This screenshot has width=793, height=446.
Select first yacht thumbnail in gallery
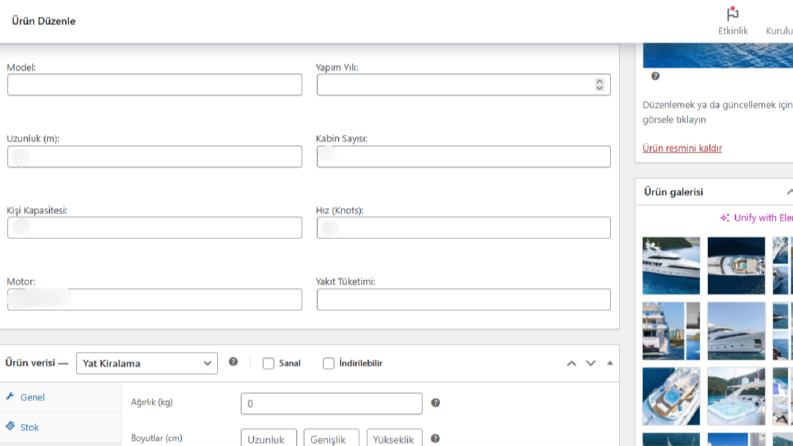[x=671, y=266]
